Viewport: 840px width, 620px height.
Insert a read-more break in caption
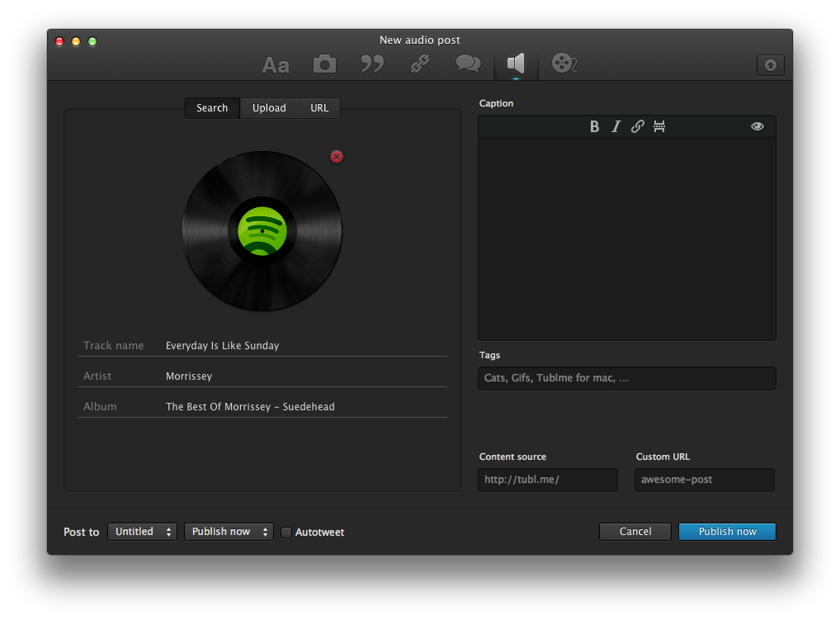pos(659,126)
